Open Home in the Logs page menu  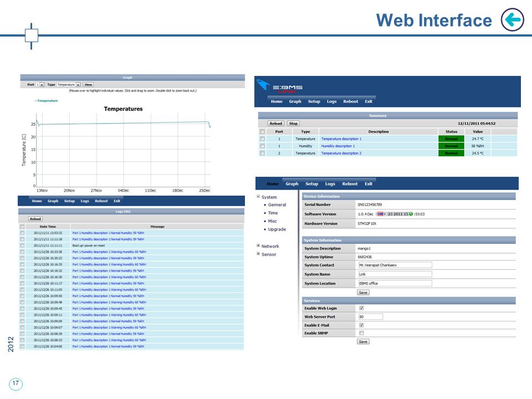click(37, 201)
